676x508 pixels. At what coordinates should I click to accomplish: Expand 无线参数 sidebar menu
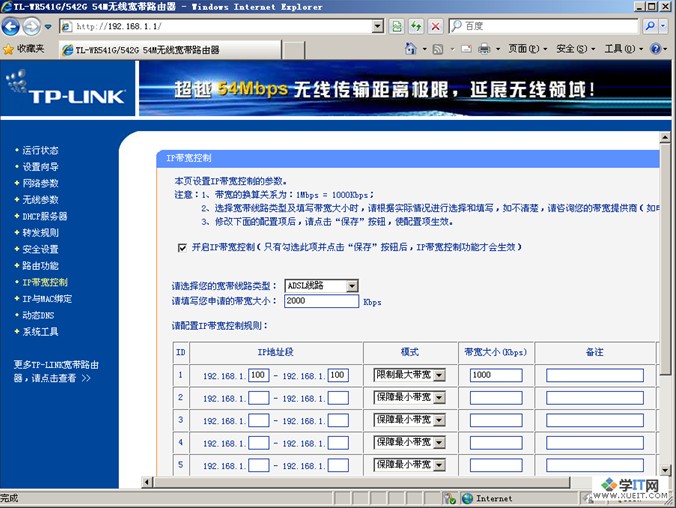40,200
